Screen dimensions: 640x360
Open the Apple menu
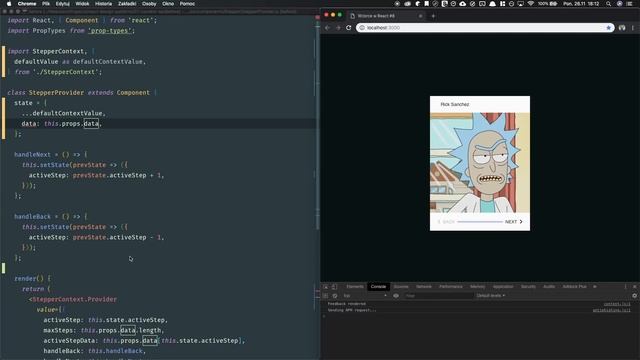tap(9, 4)
